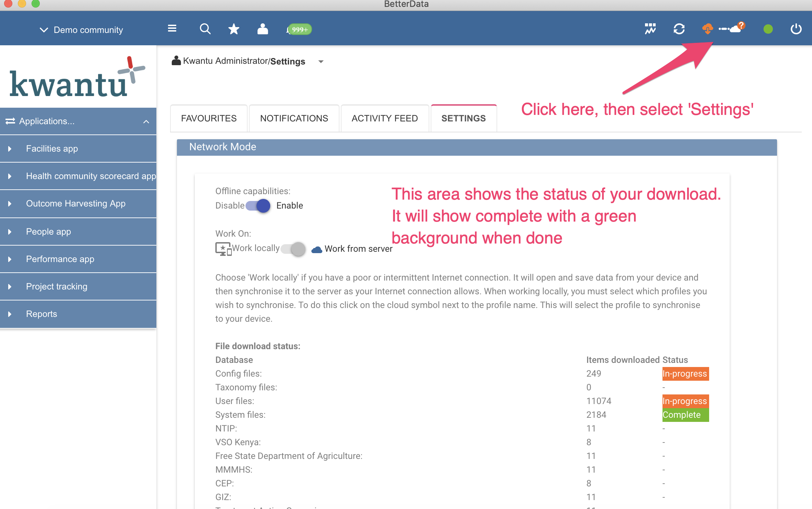This screenshot has height=509, width=812.
Task: Open dropdown next to Kwantu Administrator/Settings
Action: pyautogui.click(x=321, y=62)
